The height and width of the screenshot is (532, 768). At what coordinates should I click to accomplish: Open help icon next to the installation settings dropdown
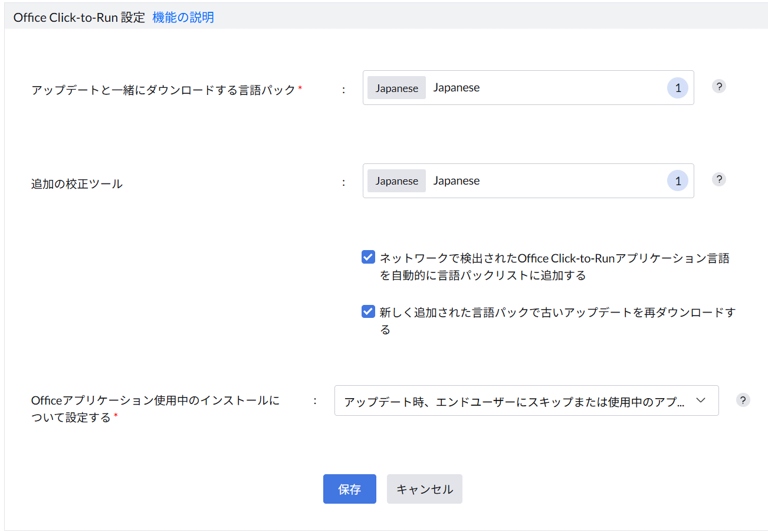[743, 400]
